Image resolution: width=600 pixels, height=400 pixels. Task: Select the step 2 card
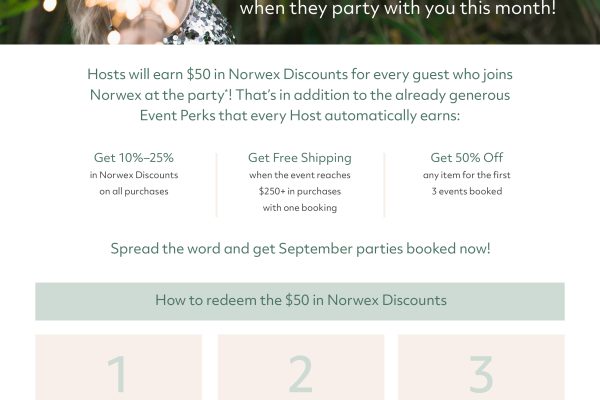tap(300, 368)
